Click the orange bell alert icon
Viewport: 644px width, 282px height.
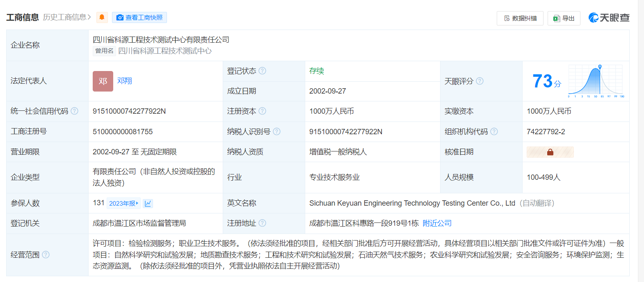(x=102, y=17)
